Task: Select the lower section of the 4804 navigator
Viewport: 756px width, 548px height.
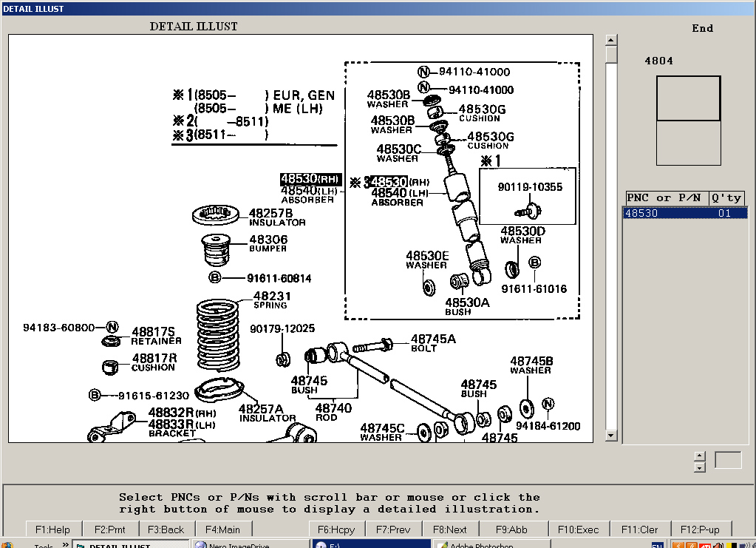Action: point(688,143)
